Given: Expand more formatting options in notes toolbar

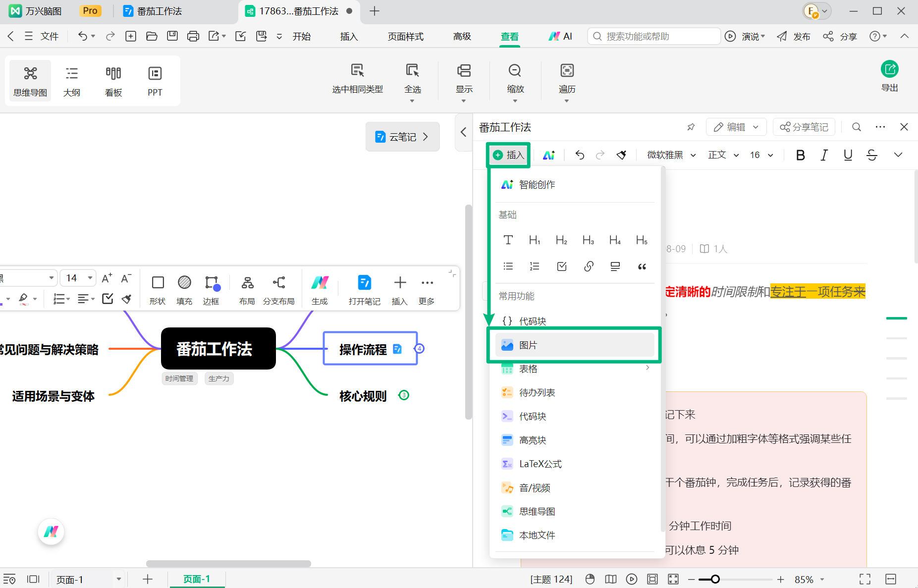Looking at the screenshot, I should point(898,155).
